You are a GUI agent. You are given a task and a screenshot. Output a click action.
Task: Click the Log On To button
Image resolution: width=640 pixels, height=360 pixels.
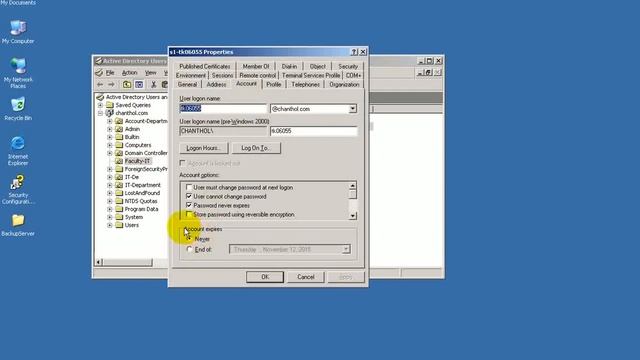pyautogui.click(x=256, y=148)
